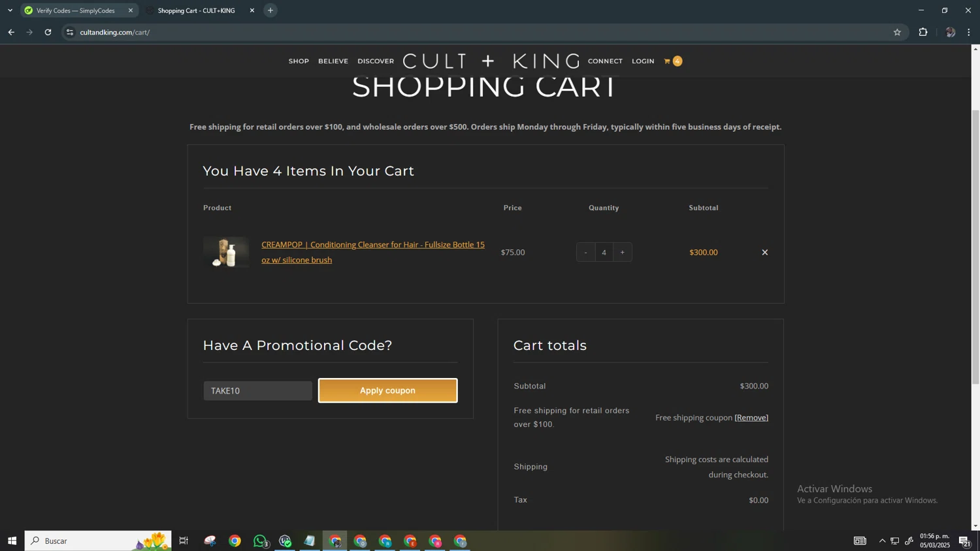Open the last Chrome profile taskbar icon
This screenshot has width=980, height=551.
click(x=460, y=541)
